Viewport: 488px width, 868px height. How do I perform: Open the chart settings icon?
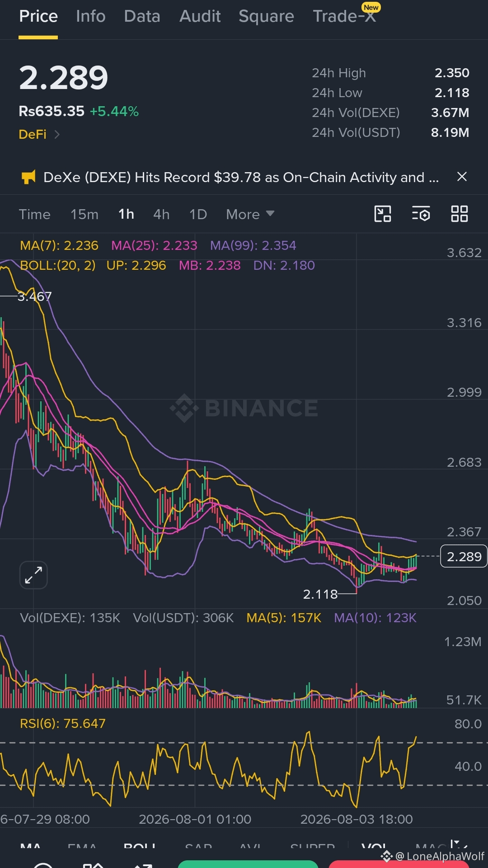click(x=421, y=214)
